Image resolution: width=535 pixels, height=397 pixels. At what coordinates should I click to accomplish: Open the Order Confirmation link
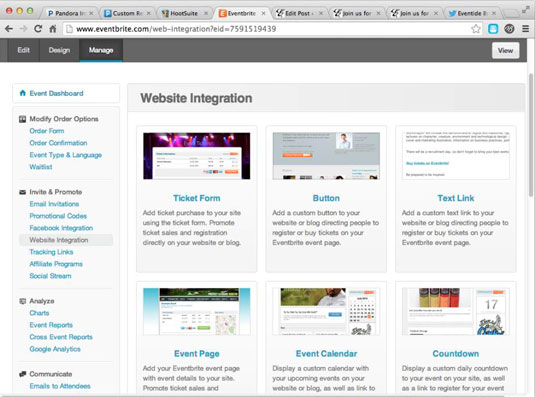point(58,143)
